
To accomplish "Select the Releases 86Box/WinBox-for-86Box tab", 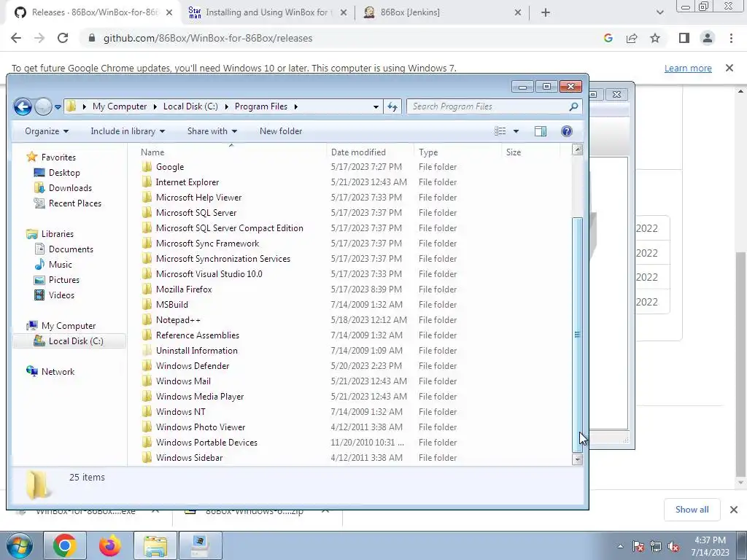I will tap(93, 12).
